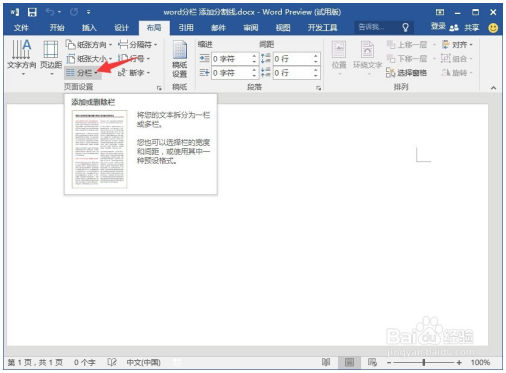Click the 稿纸设置 manuscript paper icon
The height and width of the screenshot is (373, 506).
point(180,59)
